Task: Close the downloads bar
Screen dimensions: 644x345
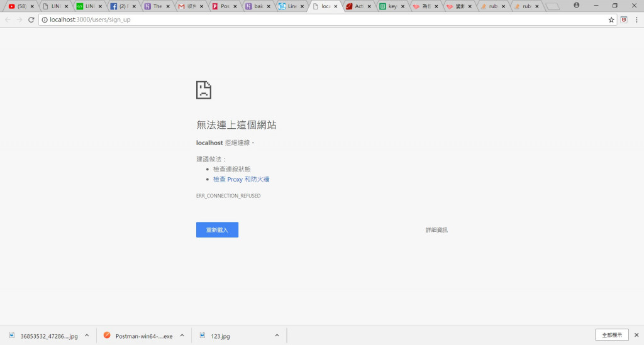Action: pyautogui.click(x=636, y=335)
